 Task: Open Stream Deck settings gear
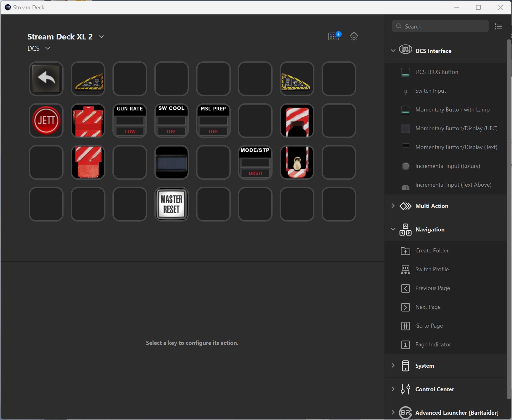tap(354, 36)
